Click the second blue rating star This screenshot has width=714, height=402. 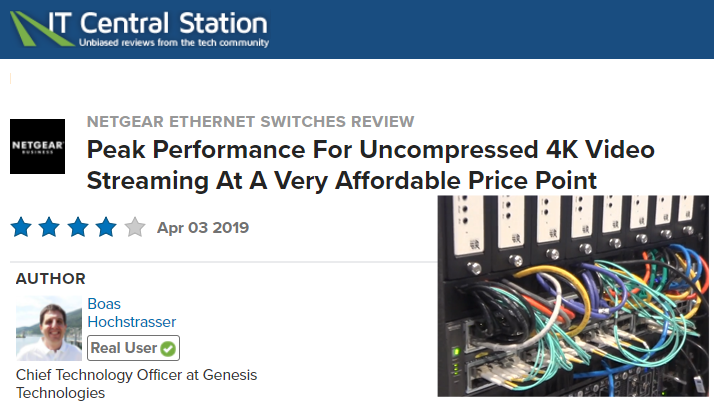pyautogui.click(x=49, y=227)
